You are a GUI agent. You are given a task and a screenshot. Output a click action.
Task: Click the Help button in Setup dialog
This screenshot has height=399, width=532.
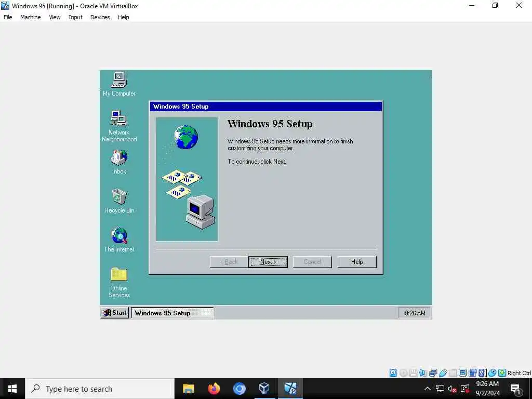point(357,262)
